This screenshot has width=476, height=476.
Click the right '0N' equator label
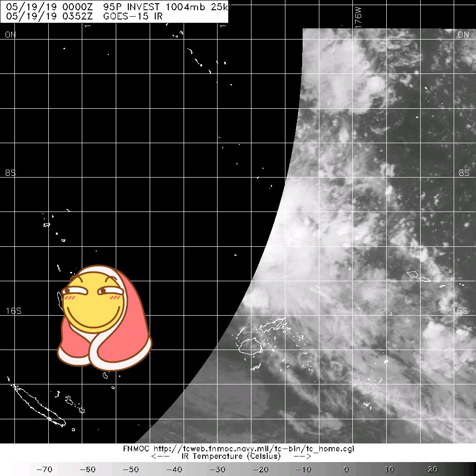[463, 35]
